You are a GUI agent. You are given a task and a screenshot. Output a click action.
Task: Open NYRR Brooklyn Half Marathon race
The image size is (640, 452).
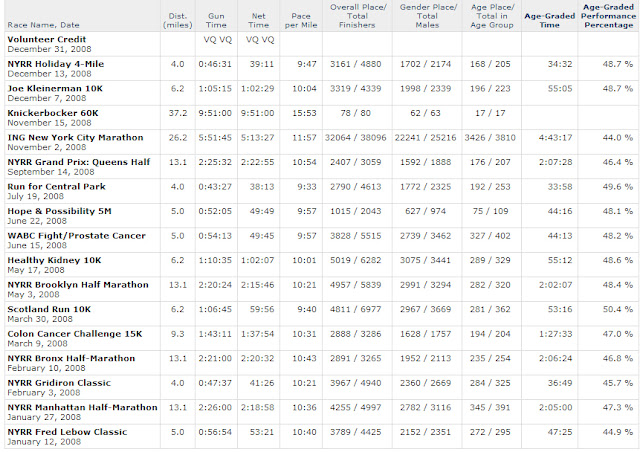pos(78,285)
